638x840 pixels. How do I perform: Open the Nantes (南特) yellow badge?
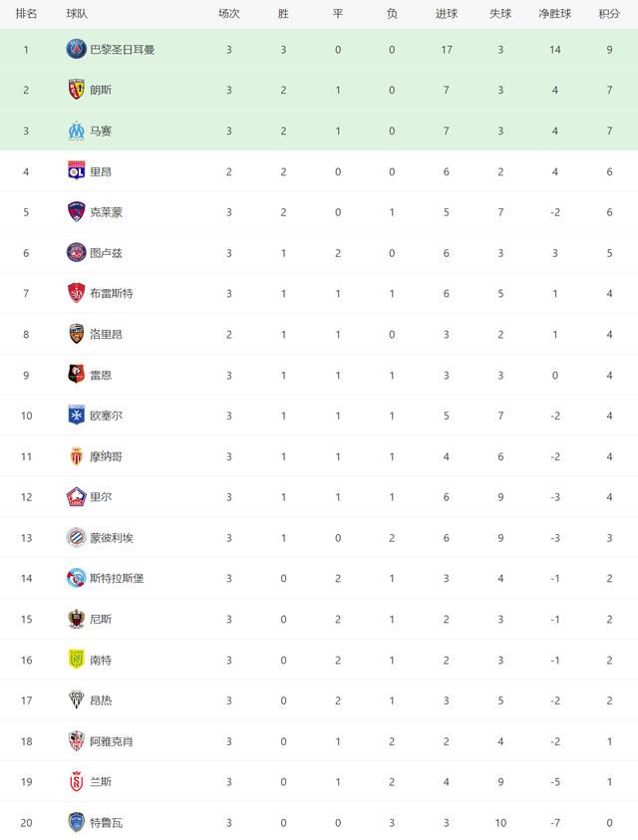[76, 660]
